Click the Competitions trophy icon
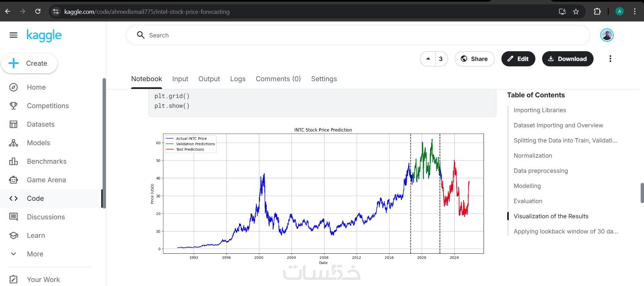 click(13, 106)
